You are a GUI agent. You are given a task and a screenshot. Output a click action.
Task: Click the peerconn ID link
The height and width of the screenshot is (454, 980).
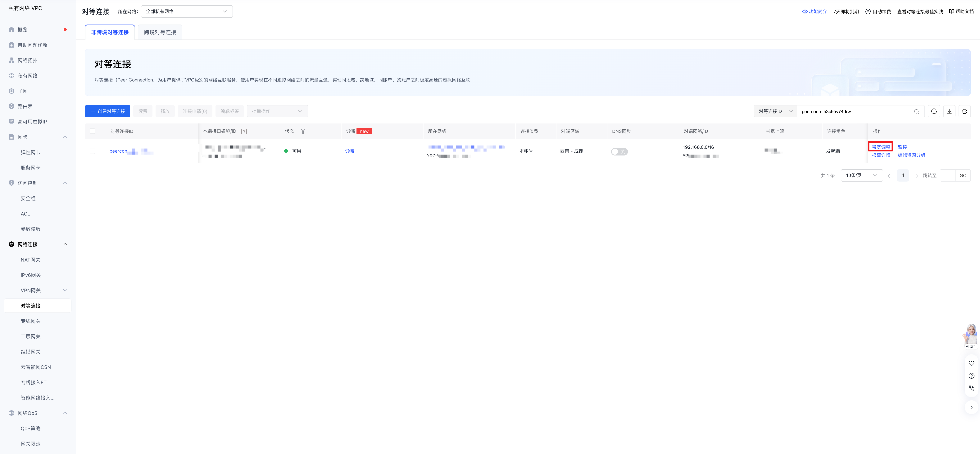pos(131,151)
